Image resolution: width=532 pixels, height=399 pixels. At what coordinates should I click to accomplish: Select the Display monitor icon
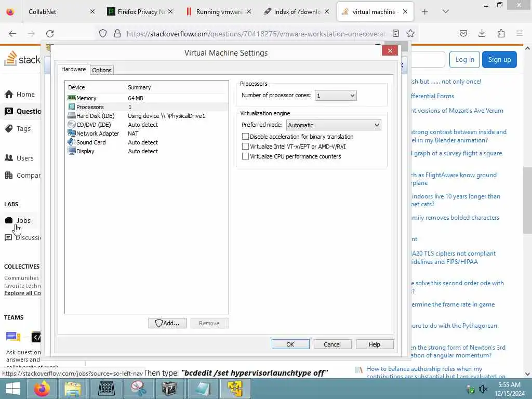[72, 151]
